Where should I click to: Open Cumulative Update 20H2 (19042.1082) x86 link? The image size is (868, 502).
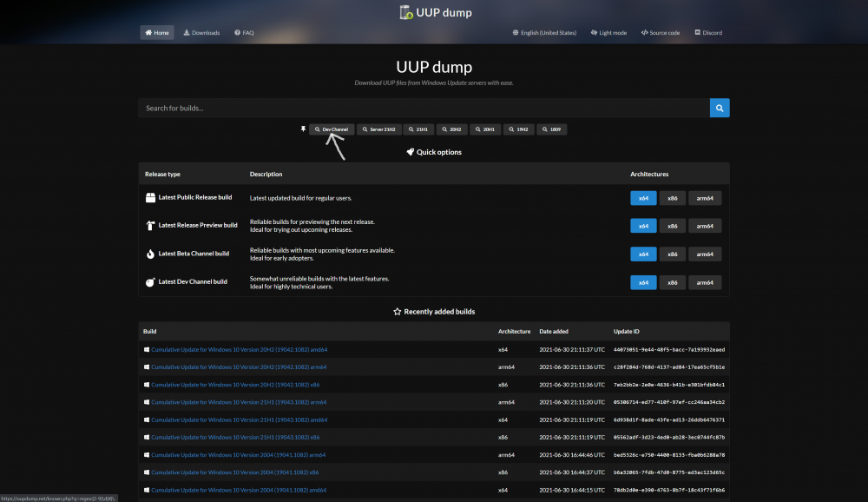(x=235, y=385)
